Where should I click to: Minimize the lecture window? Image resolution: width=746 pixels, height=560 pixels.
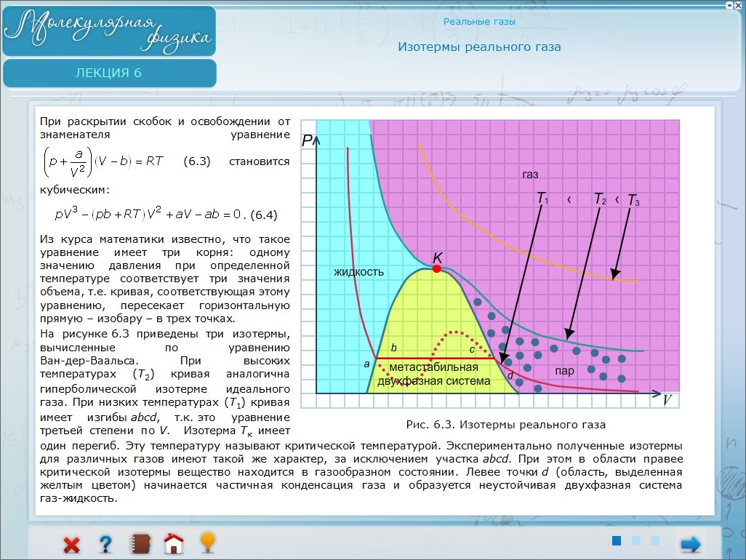[729, 5]
